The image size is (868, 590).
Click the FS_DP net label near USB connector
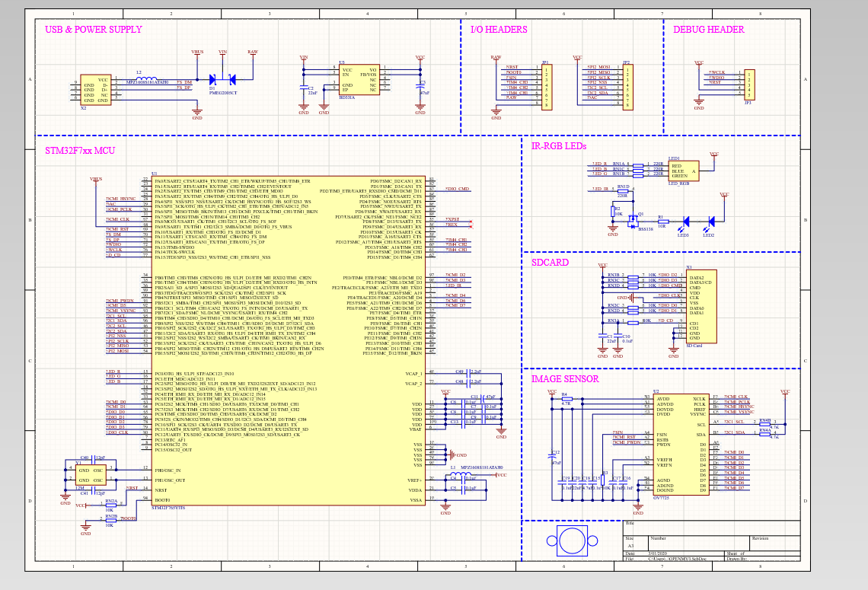[x=183, y=88]
